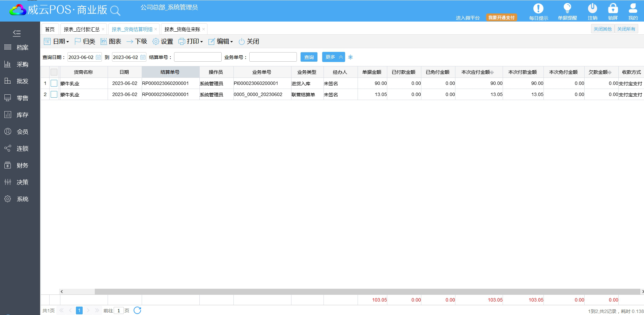Screen dimensions: 644x315
Task: Expand the 打印 toolbar dropdown
Action: pos(191,41)
